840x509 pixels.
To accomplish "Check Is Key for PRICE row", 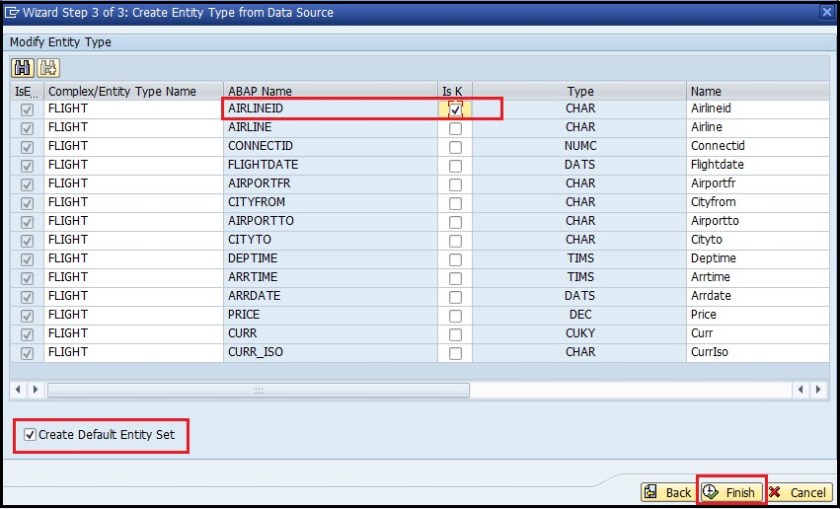I will coord(455,316).
